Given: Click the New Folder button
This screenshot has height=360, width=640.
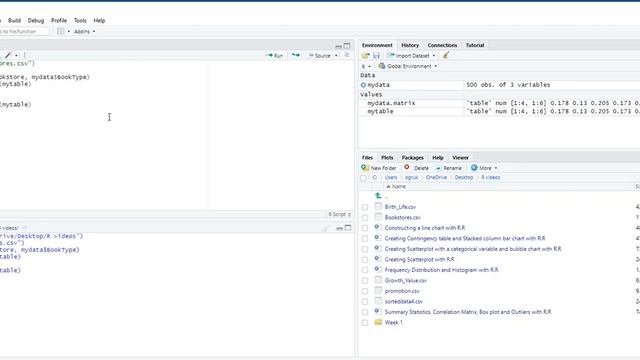Looking at the screenshot, I should point(379,168).
